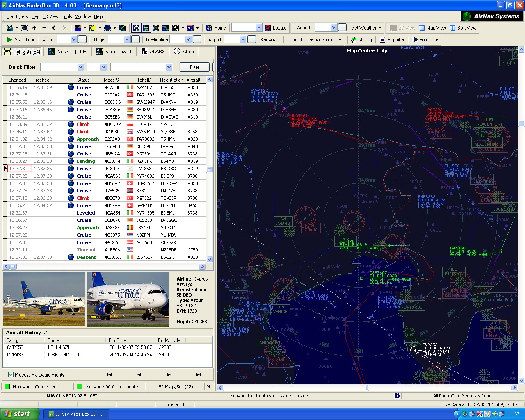
Task: Sort flight list by Status column
Action: (83, 80)
